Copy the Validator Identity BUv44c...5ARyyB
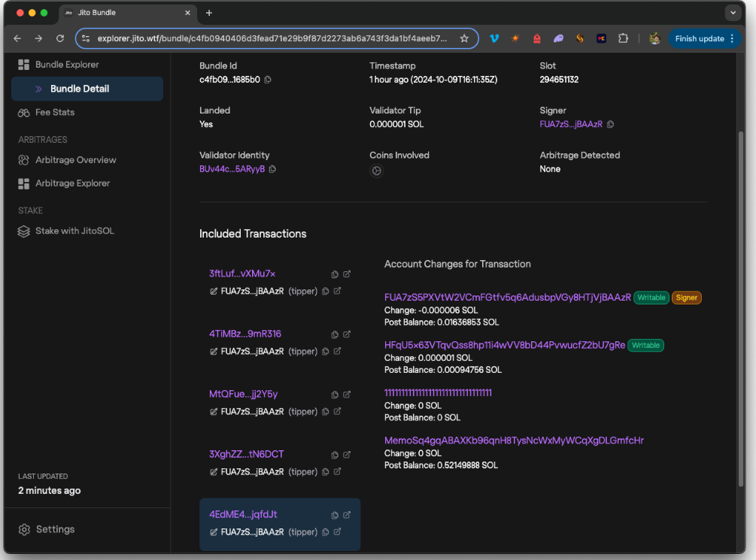This screenshot has height=560, width=756. tap(272, 169)
